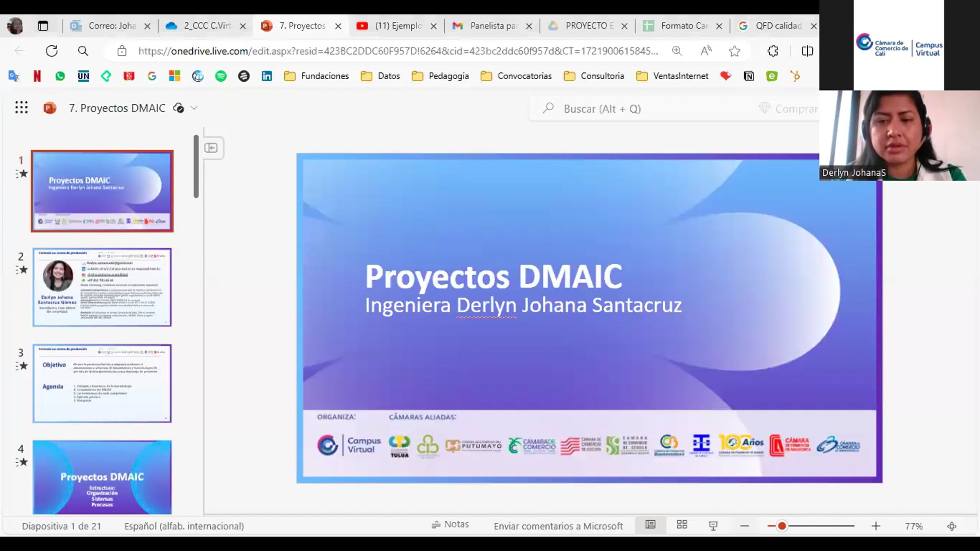Open the Notion bookmark
Viewport: 980px width, 551px height.
tap(749, 76)
